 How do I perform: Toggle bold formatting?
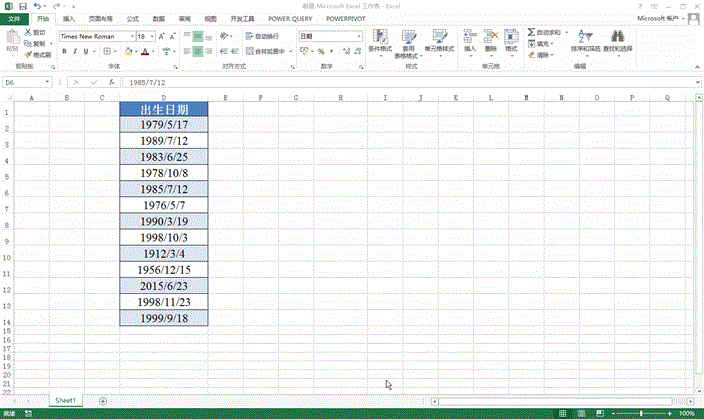63,51
